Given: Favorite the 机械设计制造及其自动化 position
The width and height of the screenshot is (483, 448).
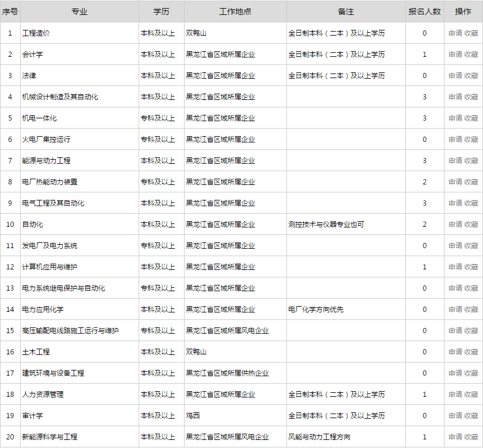Looking at the screenshot, I should (x=471, y=97).
